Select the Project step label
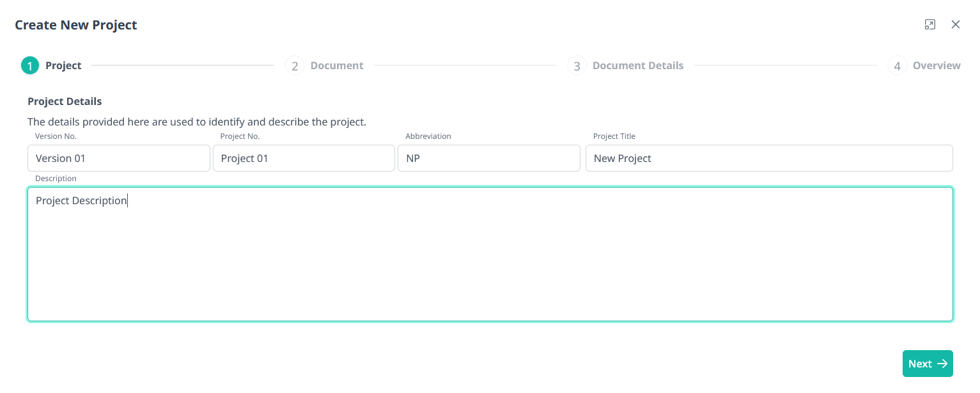The image size is (980, 393). coord(63,65)
